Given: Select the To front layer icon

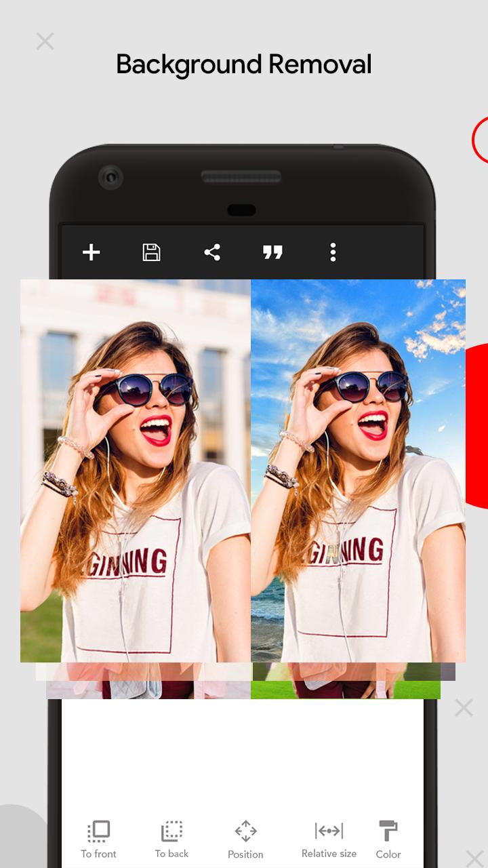Looking at the screenshot, I should (99, 831).
